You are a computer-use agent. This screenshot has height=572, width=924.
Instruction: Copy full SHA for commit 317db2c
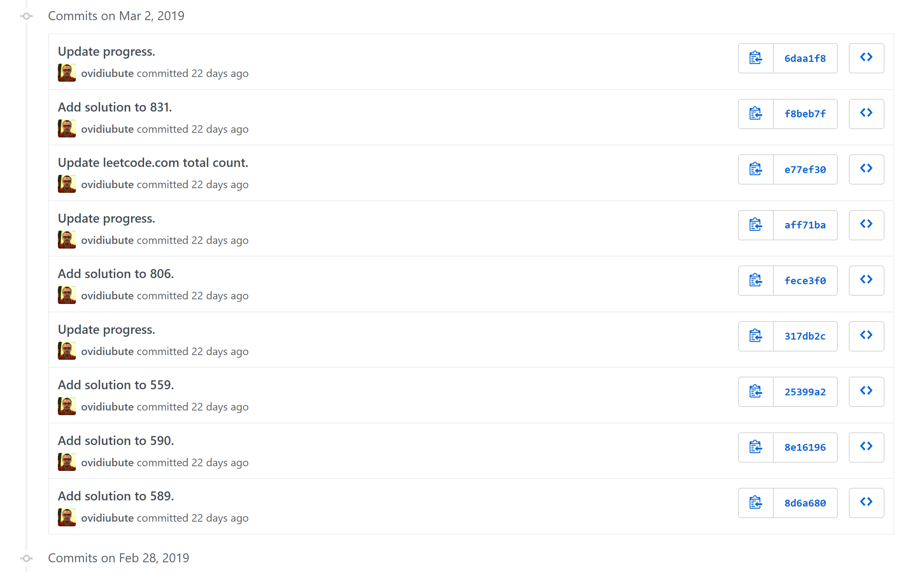click(x=755, y=336)
